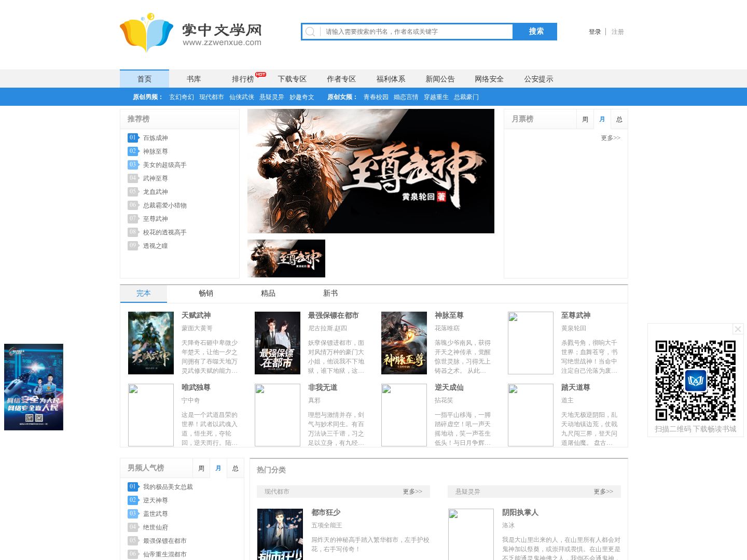Switch 男频人气榜 to 周 tab
Image resolution: width=747 pixels, height=560 pixels.
pos(201,468)
